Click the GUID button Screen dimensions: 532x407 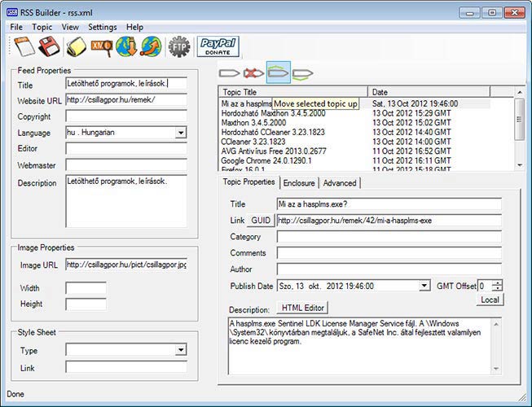tap(261, 221)
